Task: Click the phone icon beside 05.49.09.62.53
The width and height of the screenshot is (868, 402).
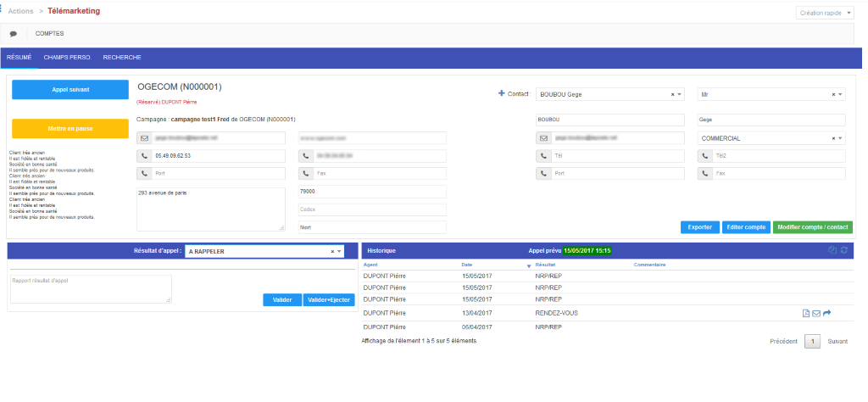Action: [144, 156]
